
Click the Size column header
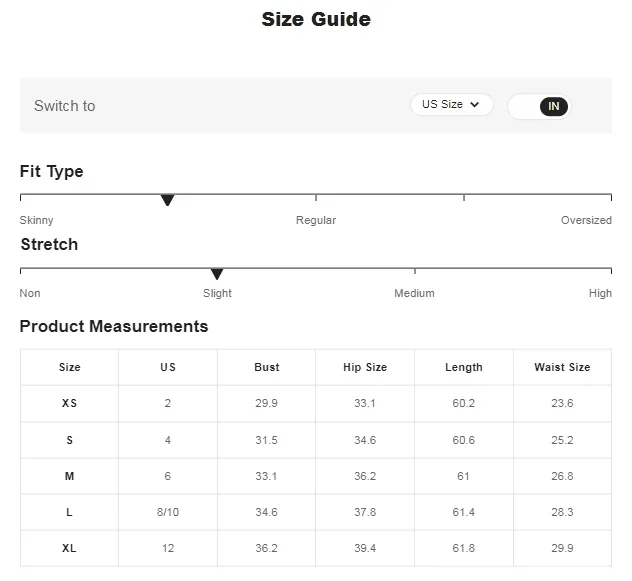pos(69,367)
